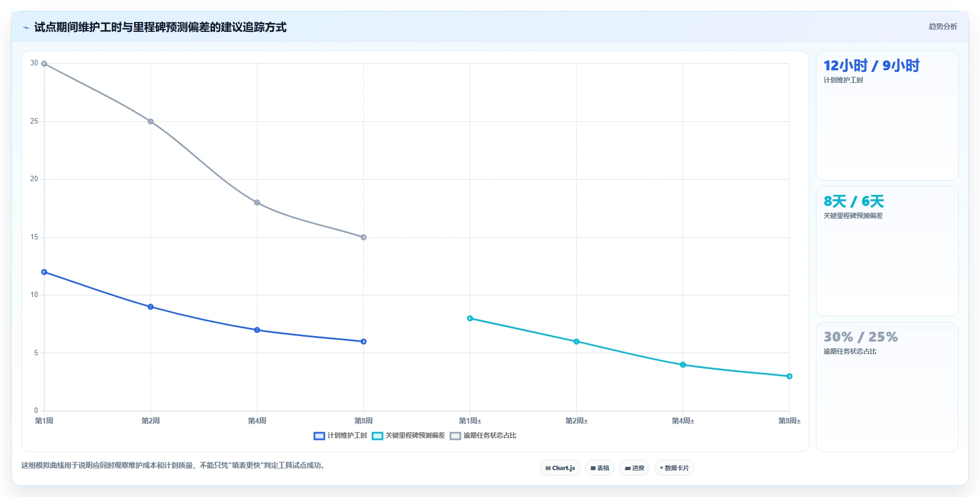Viewport: 980px width, 497px height.
Task: Click the 进度 chip
Action: 634,468
